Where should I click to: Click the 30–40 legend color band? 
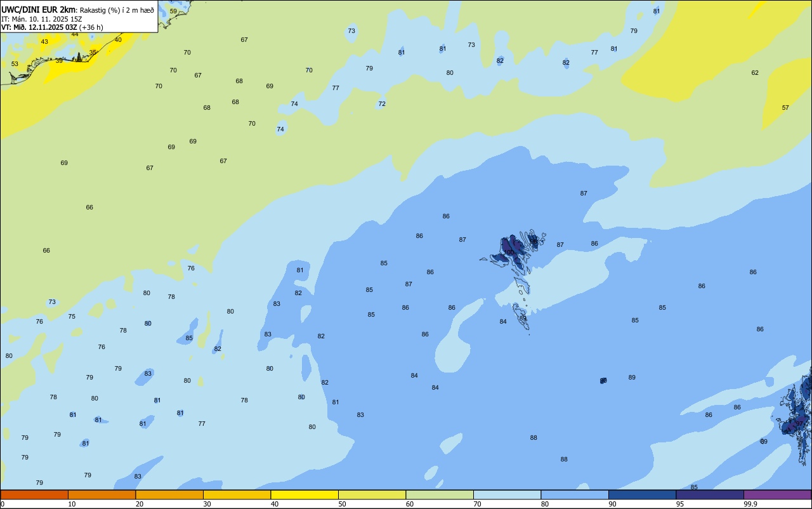point(237,494)
